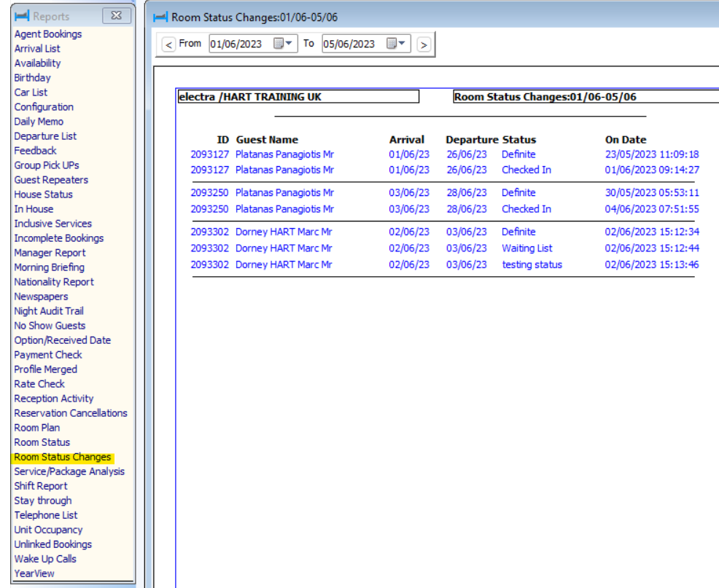Open YearView report

34,574
